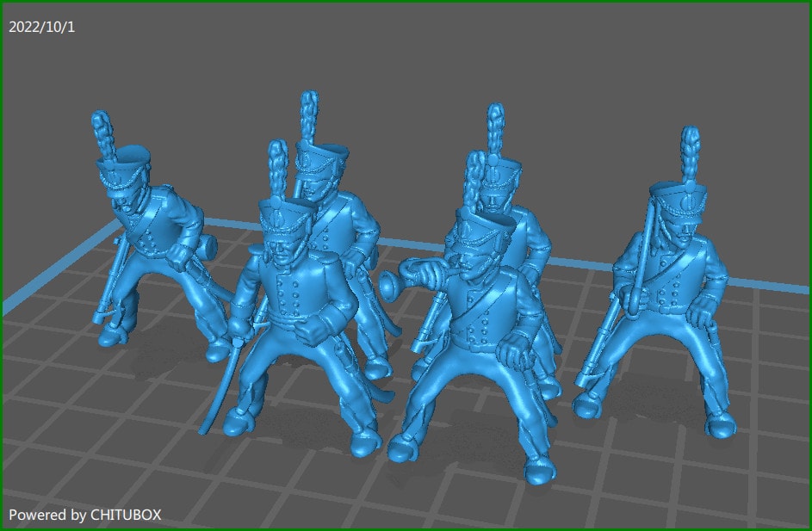Click the canteen on the far-left soldier's hip
812x531 pixels.
click(207, 247)
